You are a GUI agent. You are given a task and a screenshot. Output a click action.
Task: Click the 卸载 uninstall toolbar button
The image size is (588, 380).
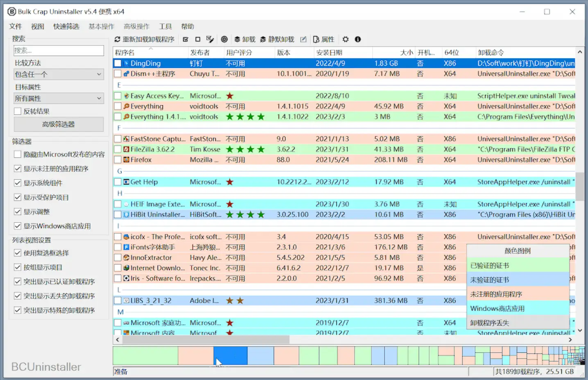pos(244,39)
